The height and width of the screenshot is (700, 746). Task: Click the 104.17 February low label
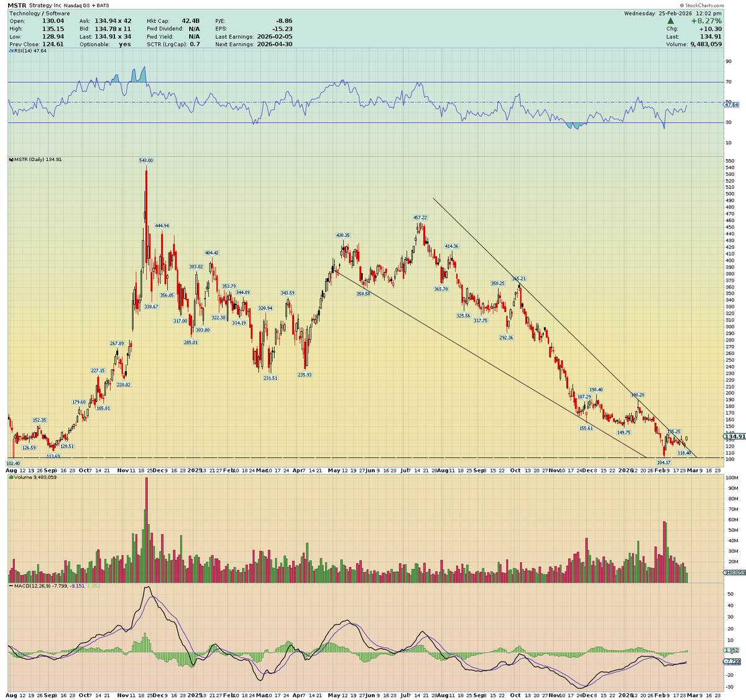(664, 463)
